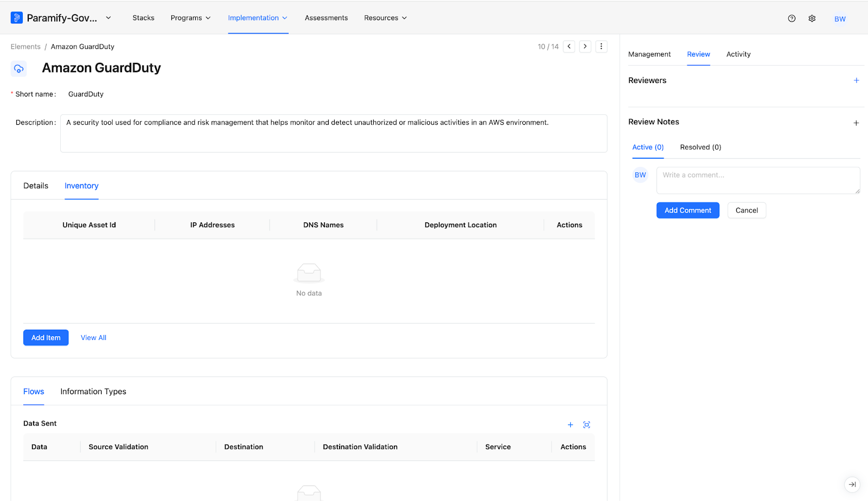Switch to the Management tab
Screen dimensions: 868x501
[x=649, y=54]
